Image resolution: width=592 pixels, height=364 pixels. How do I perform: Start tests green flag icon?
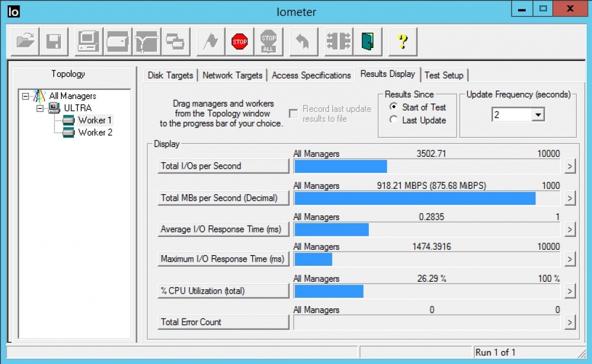coord(211,41)
